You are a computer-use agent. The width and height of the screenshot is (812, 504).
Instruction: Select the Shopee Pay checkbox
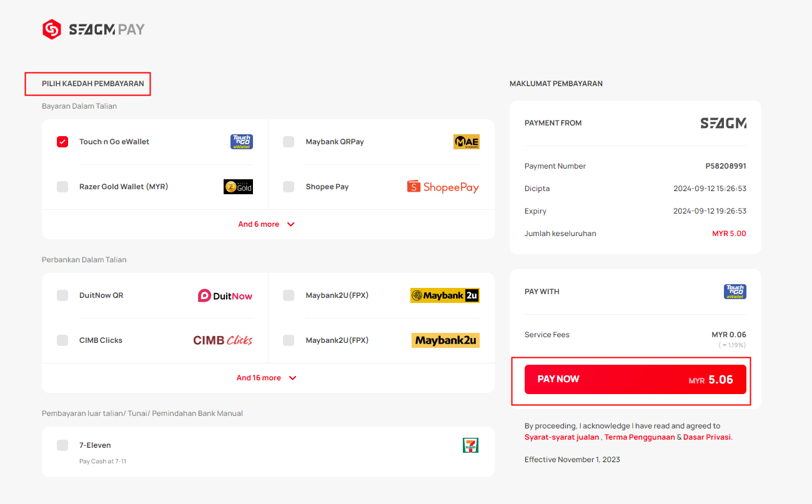click(x=289, y=187)
